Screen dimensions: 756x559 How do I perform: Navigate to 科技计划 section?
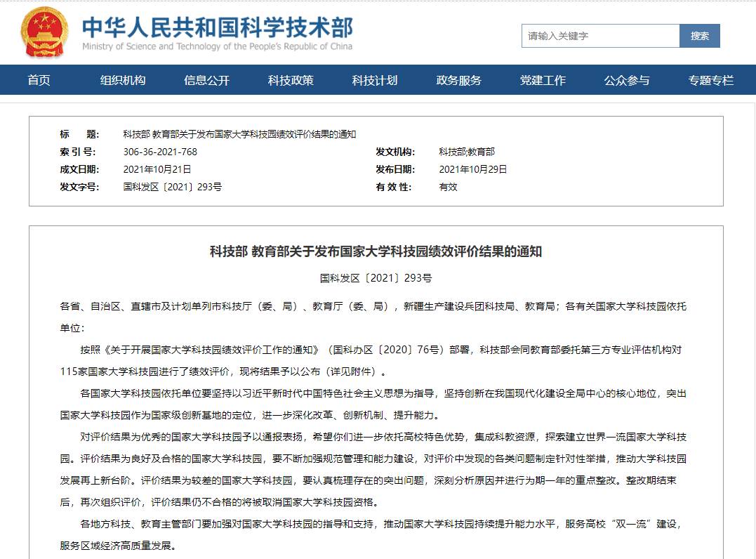click(x=375, y=80)
